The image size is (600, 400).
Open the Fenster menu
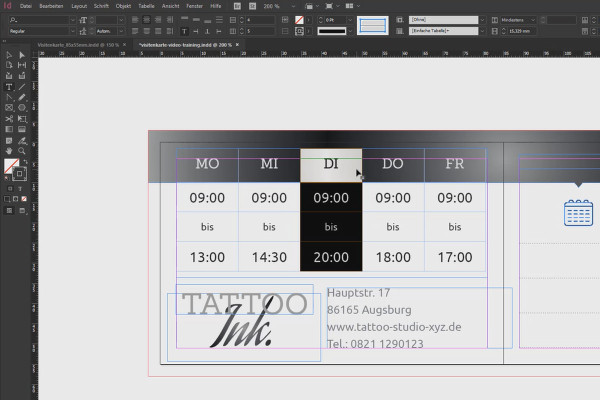point(194,6)
